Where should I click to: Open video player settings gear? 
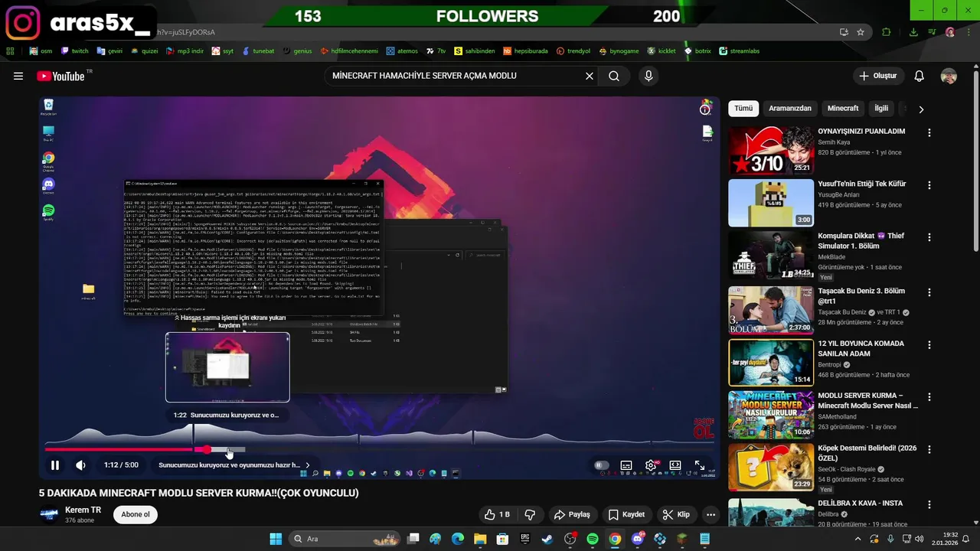(651, 465)
